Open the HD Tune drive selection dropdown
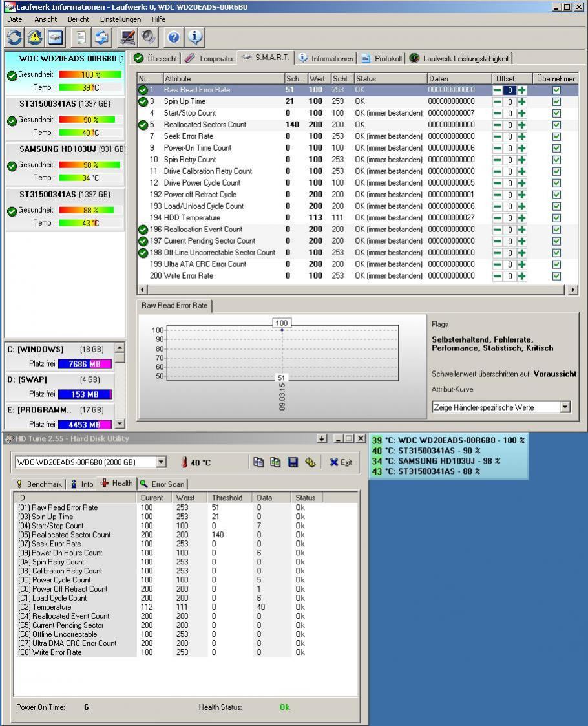Screen dimensions: 588x726 pos(161,462)
